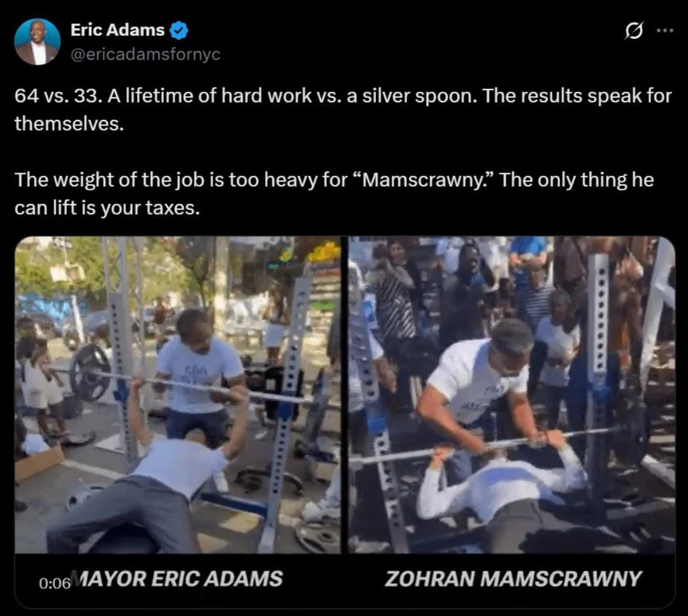
Task: Click the Eric Adams display name
Action: click(117, 31)
